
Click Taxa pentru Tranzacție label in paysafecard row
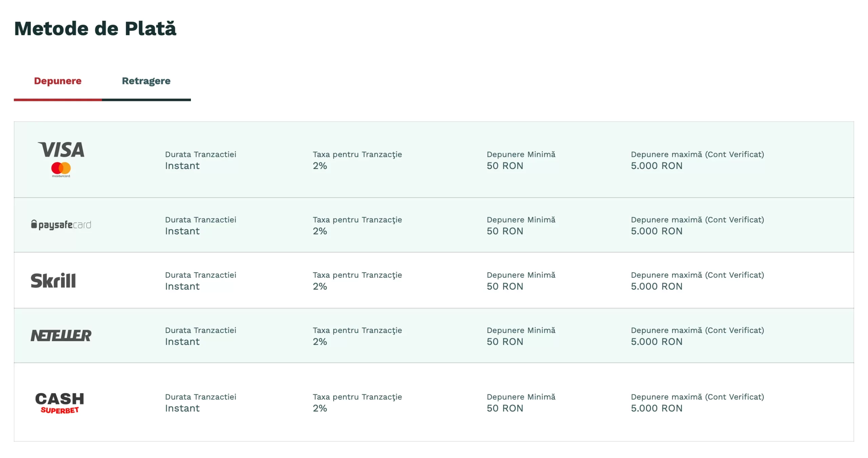coord(357,220)
